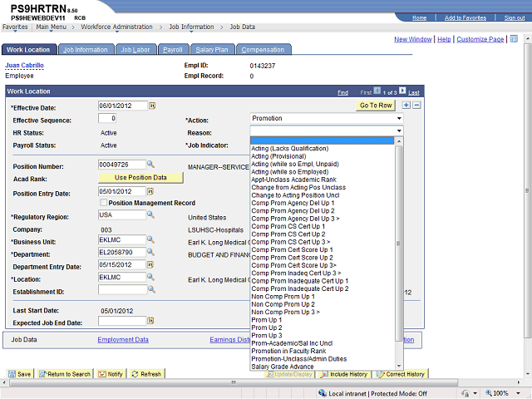This screenshot has height=399, width=532.
Task: Switch to the Job Labor tab
Action: point(135,50)
